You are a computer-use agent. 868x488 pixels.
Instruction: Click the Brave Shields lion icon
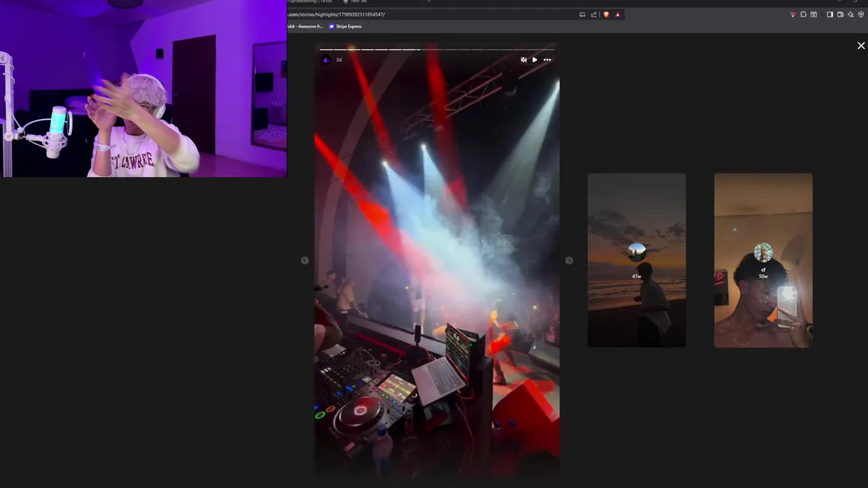click(x=606, y=14)
